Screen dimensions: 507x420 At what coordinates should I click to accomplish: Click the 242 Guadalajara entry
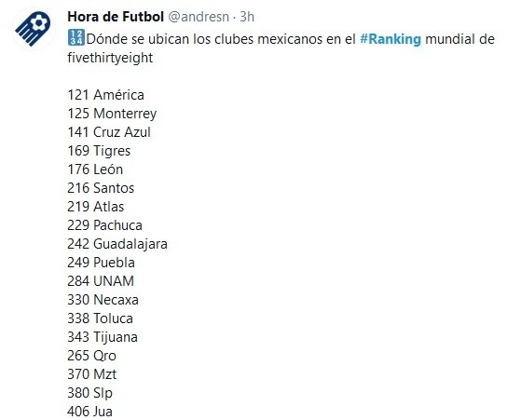(x=117, y=244)
